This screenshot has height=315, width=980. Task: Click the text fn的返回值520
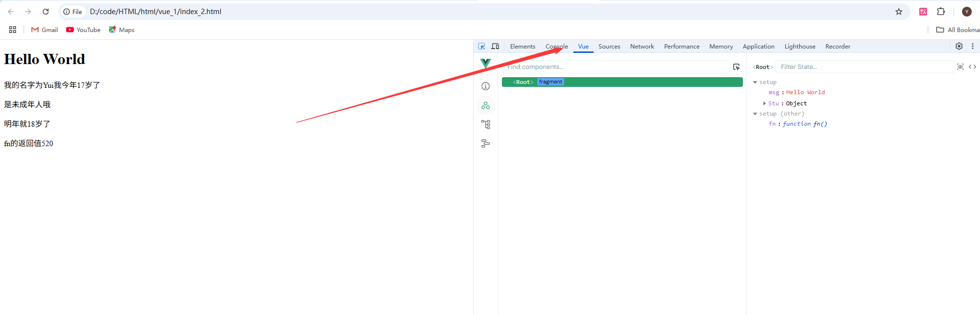29,143
